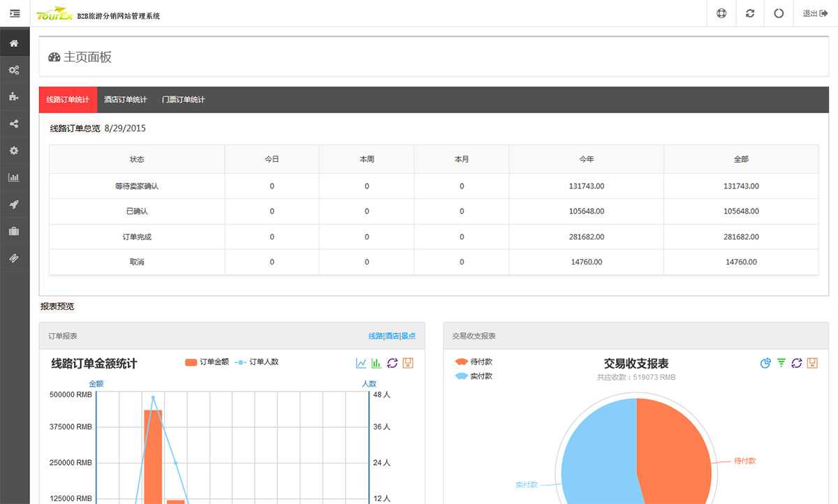This screenshot has width=838, height=504.
Task: Click the TourEx logo
Action: click(55, 13)
